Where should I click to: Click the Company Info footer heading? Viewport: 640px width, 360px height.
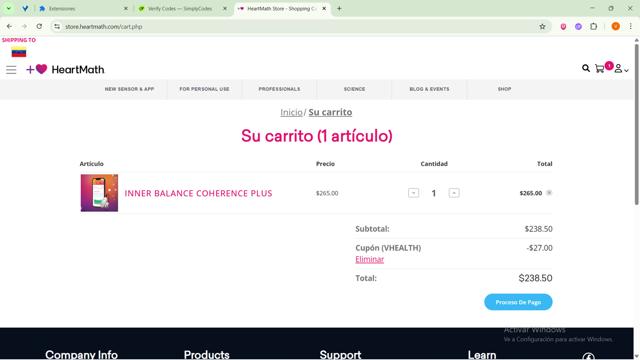point(81,355)
